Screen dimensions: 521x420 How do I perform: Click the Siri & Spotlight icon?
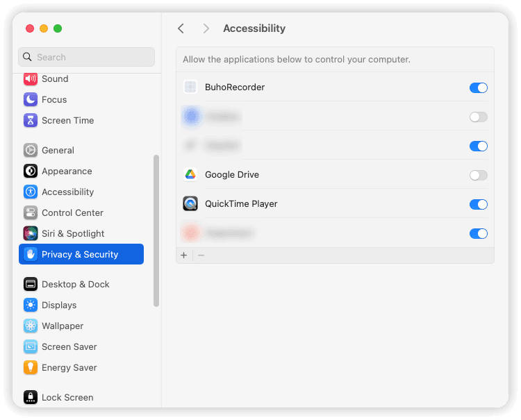31,234
